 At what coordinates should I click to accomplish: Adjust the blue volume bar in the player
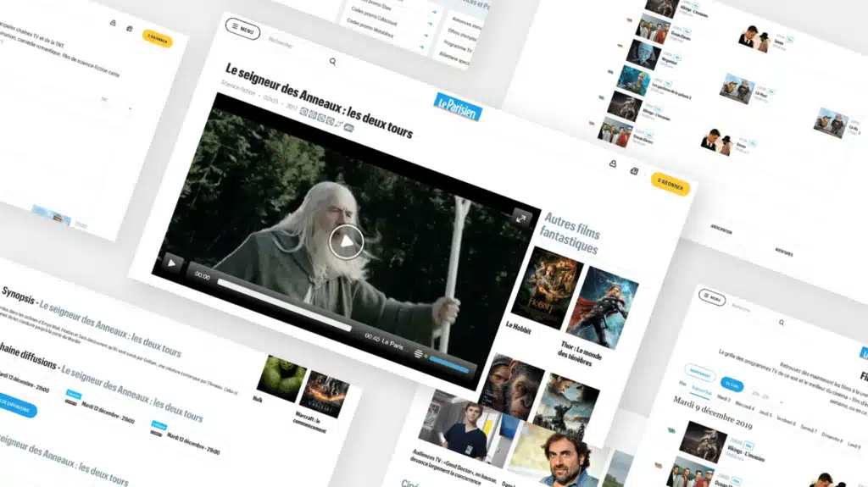449,365
